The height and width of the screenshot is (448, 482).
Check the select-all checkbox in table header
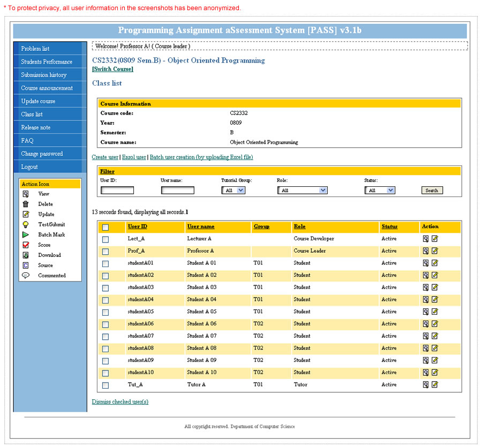(x=106, y=227)
